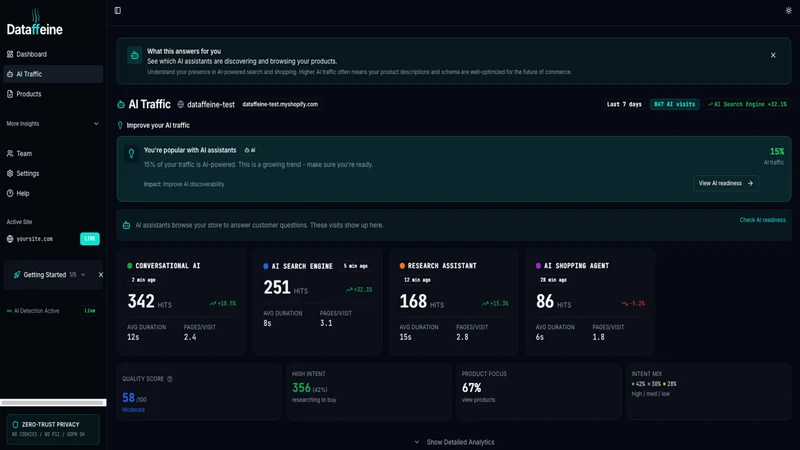Click the robot icon in info banner

click(x=134, y=56)
